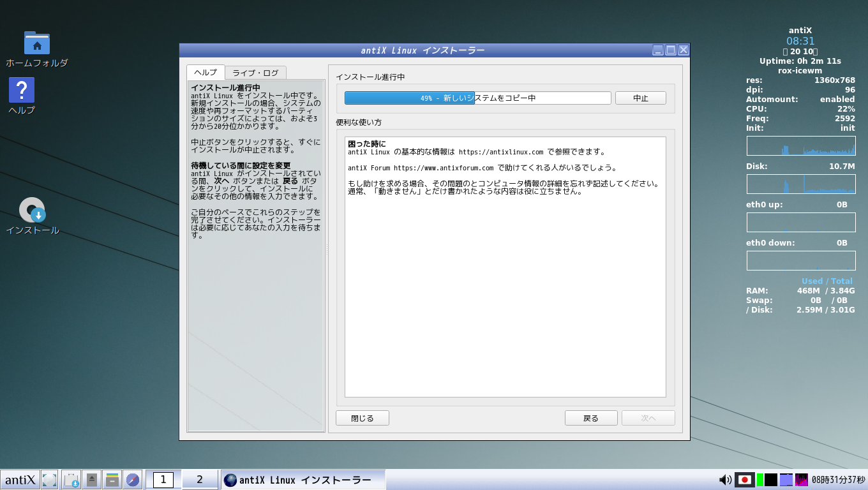Open the file manager drawer taskbar icon
Viewport: 868px width, 490px height.
[x=112, y=480]
